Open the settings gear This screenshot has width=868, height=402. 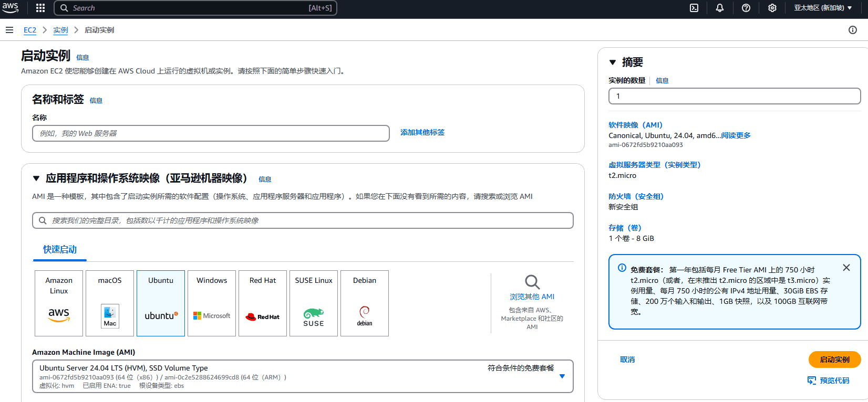[772, 8]
